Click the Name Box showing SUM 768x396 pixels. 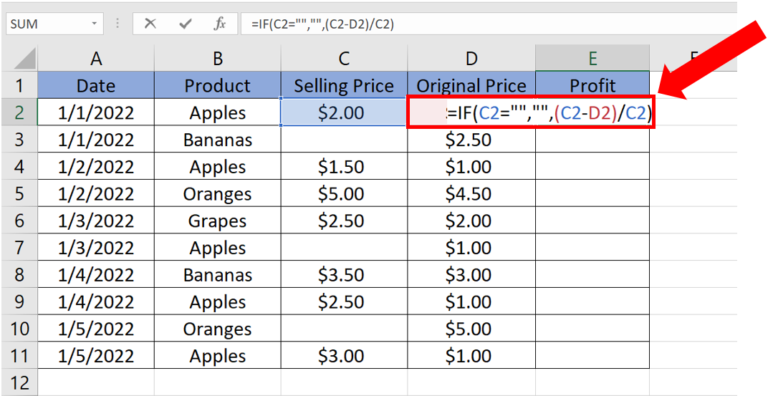click(x=55, y=24)
